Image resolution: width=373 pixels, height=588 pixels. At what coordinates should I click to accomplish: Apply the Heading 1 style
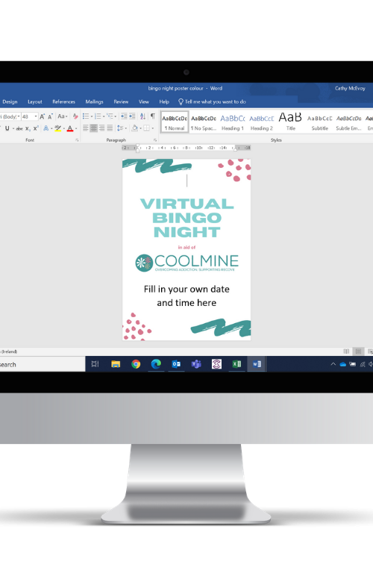(233, 122)
